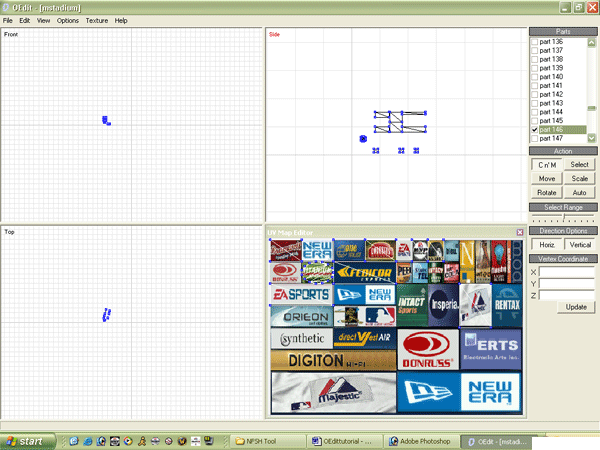
Task: Click the Orieon texture in UV map
Action: coord(302,316)
